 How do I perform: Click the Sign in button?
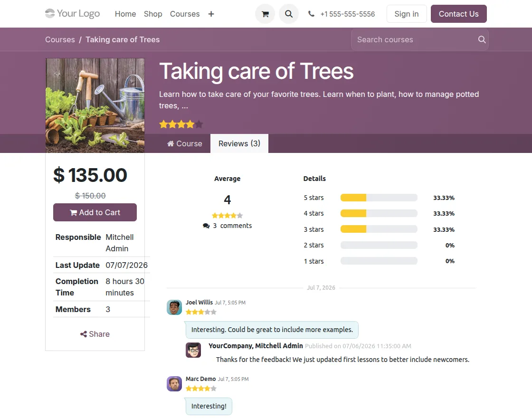pos(407,14)
